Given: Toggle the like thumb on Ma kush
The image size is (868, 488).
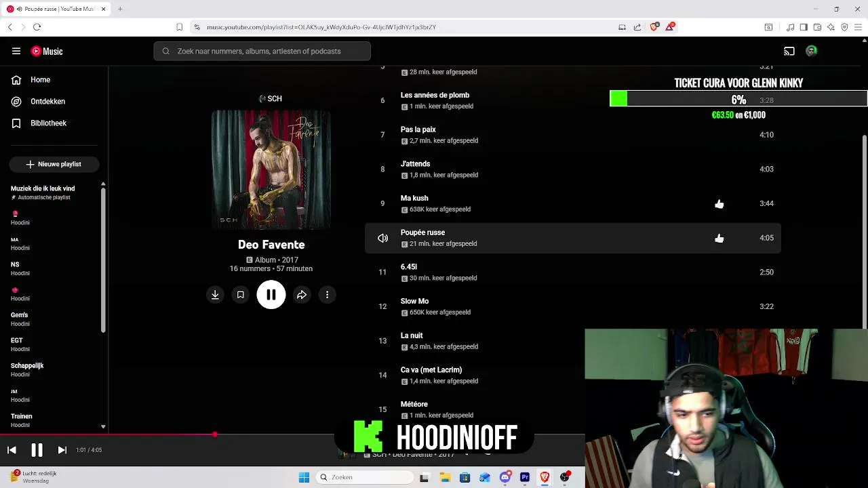Looking at the screenshot, I should tap(719, 204).
